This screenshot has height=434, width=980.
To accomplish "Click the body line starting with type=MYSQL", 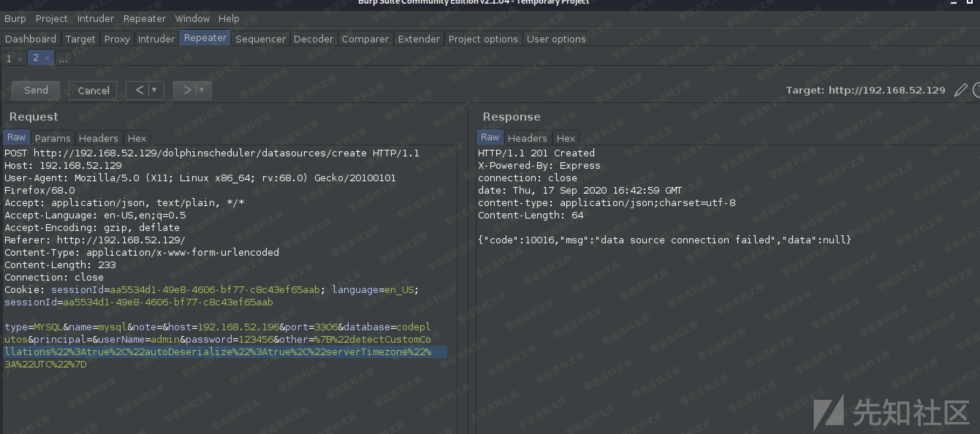I will (217, 327).
